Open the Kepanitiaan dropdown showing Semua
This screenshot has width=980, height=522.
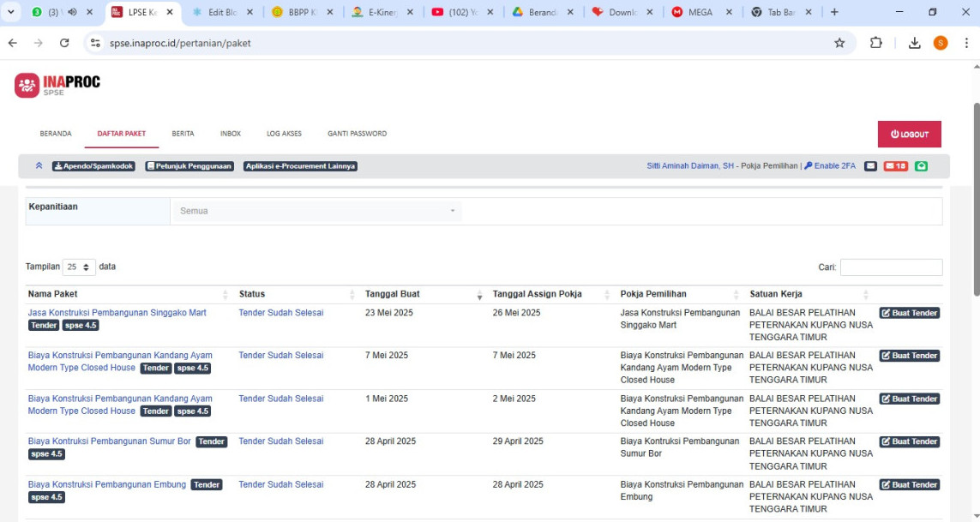tap(316, 211)
